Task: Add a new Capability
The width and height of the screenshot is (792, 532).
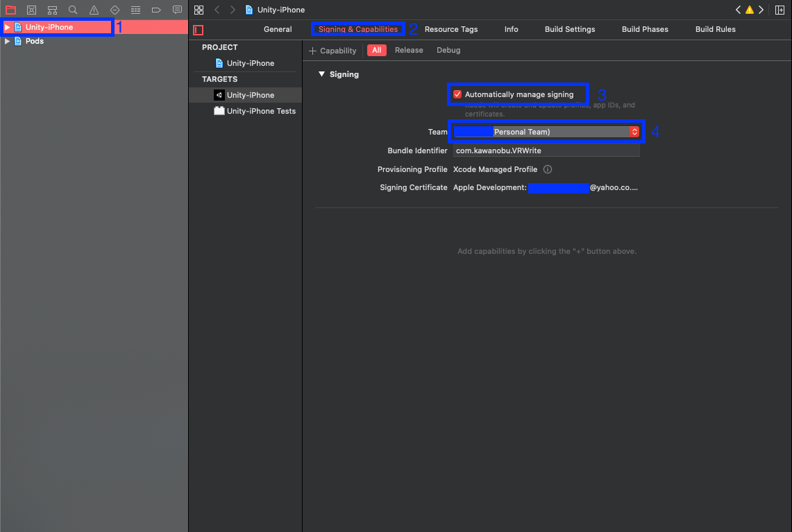Action: click(333, 51)
